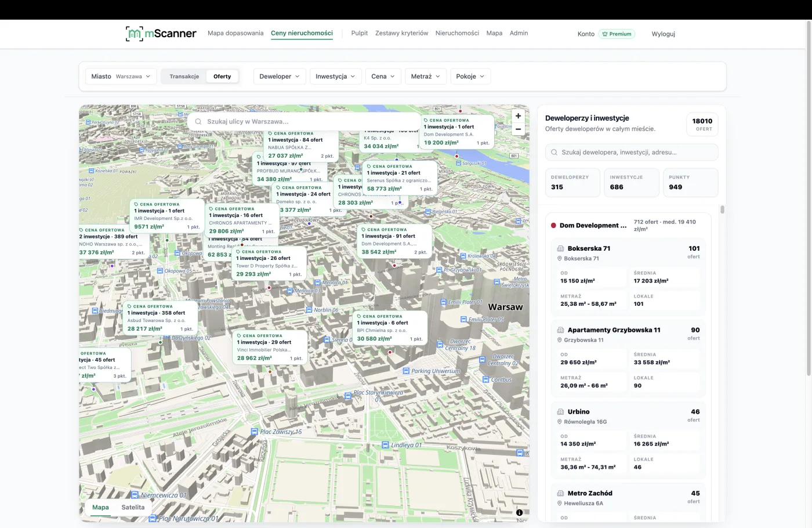Screen dimensions: 812x528
Task: Switch the map view to Mapa
Action: pos(100,507)
